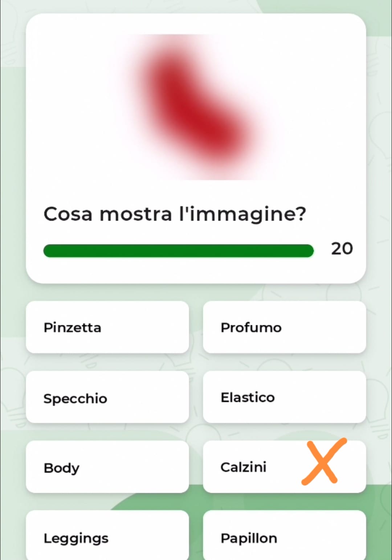This screenshot has height=560, width=392.
Task: Choose the answer meaning hair elastic
Action: (x=284, y=397)
